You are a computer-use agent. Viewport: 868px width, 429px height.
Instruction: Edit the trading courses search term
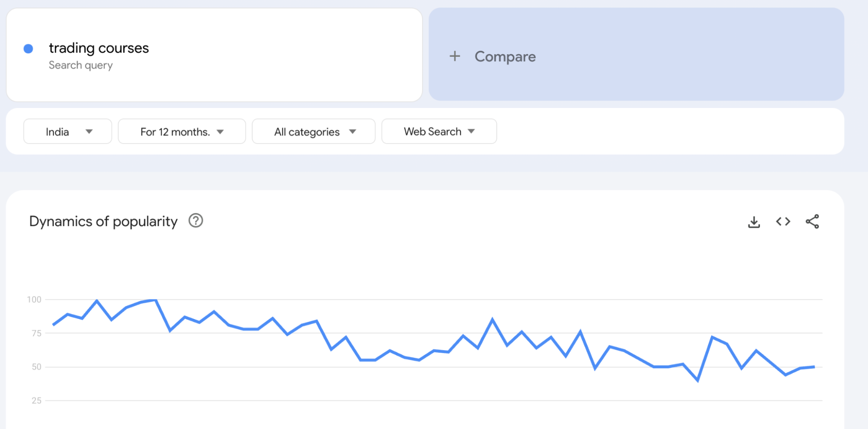coord(99,48)
